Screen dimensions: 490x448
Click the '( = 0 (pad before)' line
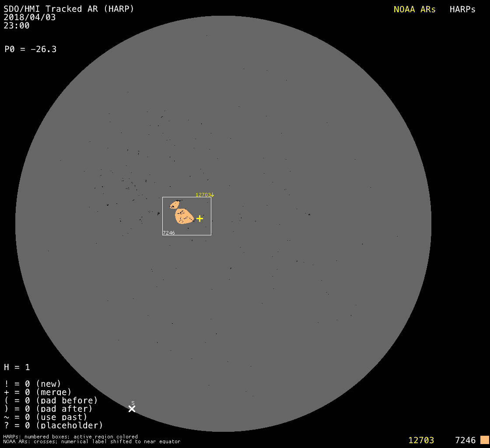click(51, 400)
